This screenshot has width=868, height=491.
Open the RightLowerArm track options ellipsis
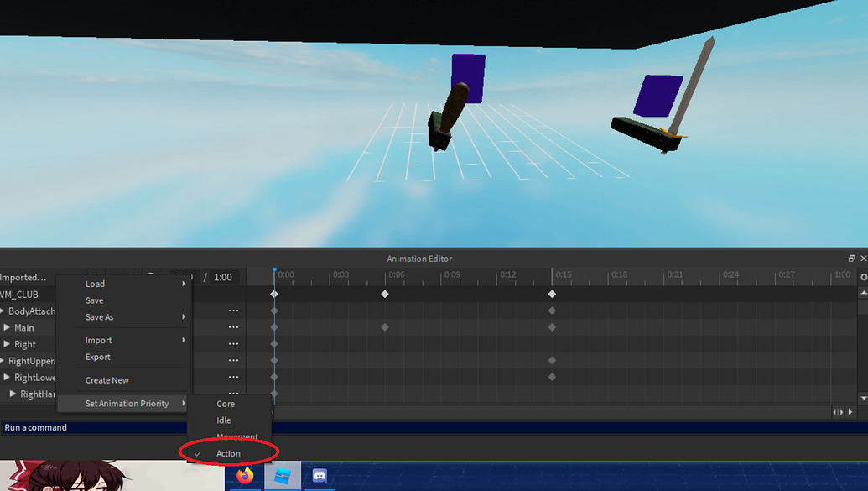pyautogui.click(x=234, y=378)
